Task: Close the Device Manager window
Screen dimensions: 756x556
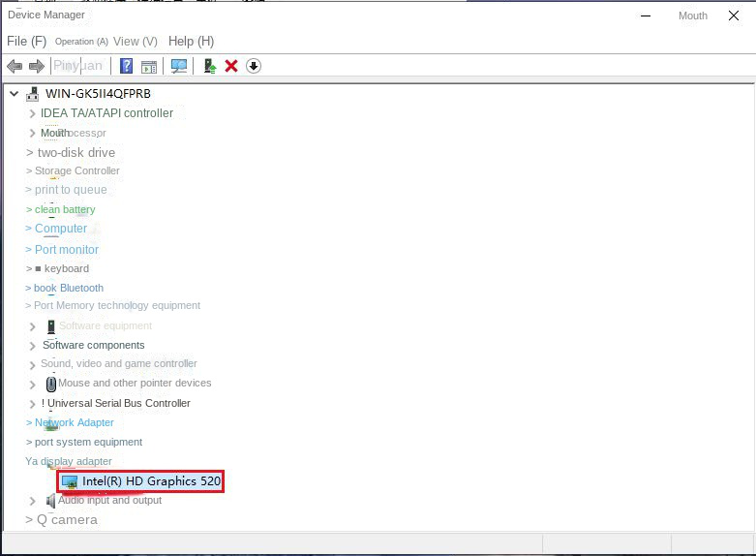Action: pyautogui.click(x=734, y=15)
